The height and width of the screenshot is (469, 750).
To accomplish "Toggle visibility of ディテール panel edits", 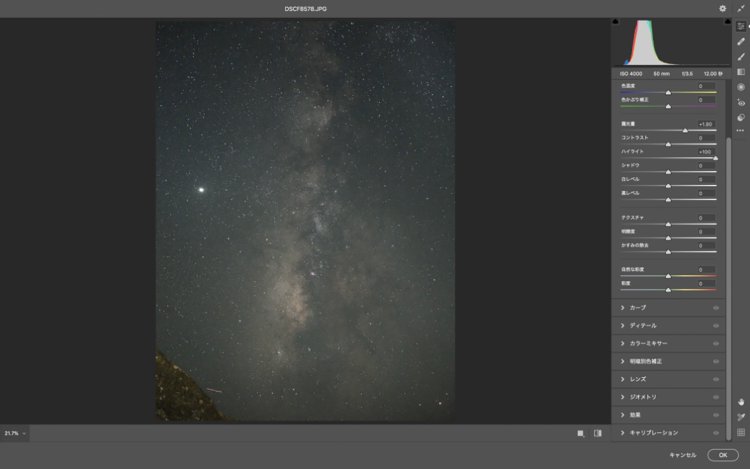I will tap(716, 326).
